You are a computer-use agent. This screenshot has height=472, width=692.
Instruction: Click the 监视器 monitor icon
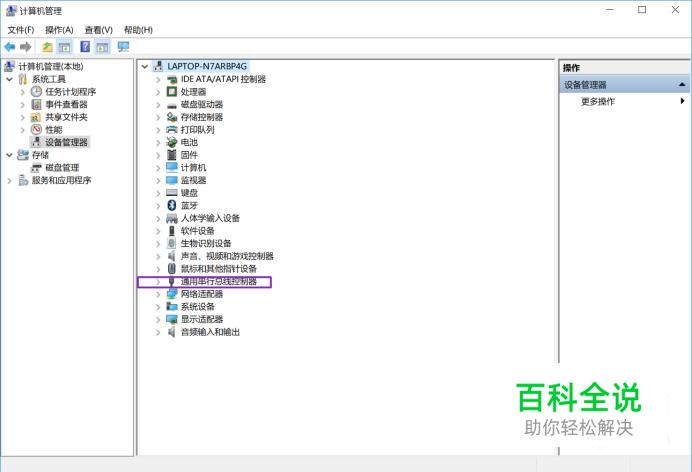(x=172, y=180)
